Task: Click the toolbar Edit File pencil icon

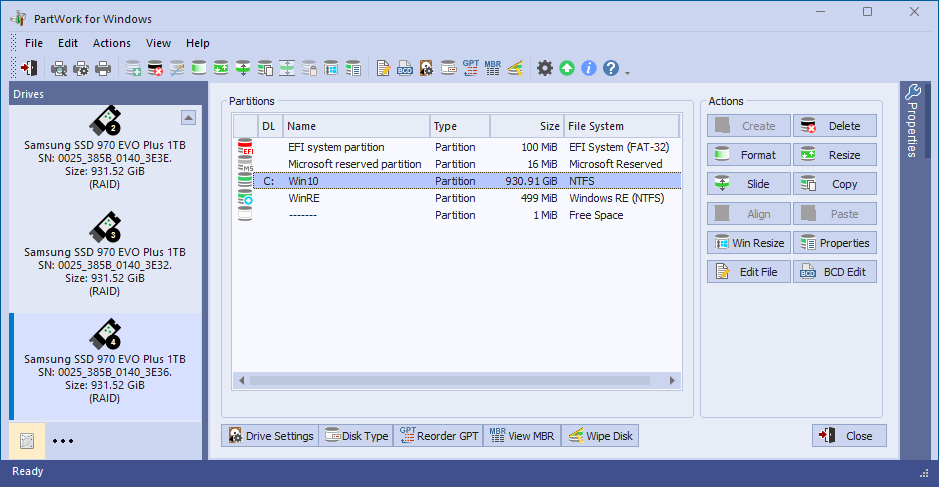Action: click(x=383, y=68)
